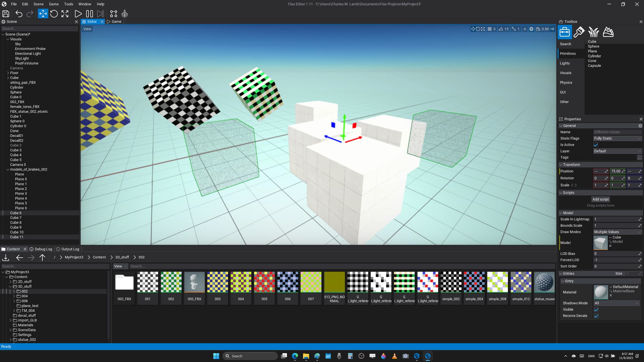The height and width of the screenshot is (362, 644).
Task: Expand the Floor node in scene tree
Action: [8, 73]
